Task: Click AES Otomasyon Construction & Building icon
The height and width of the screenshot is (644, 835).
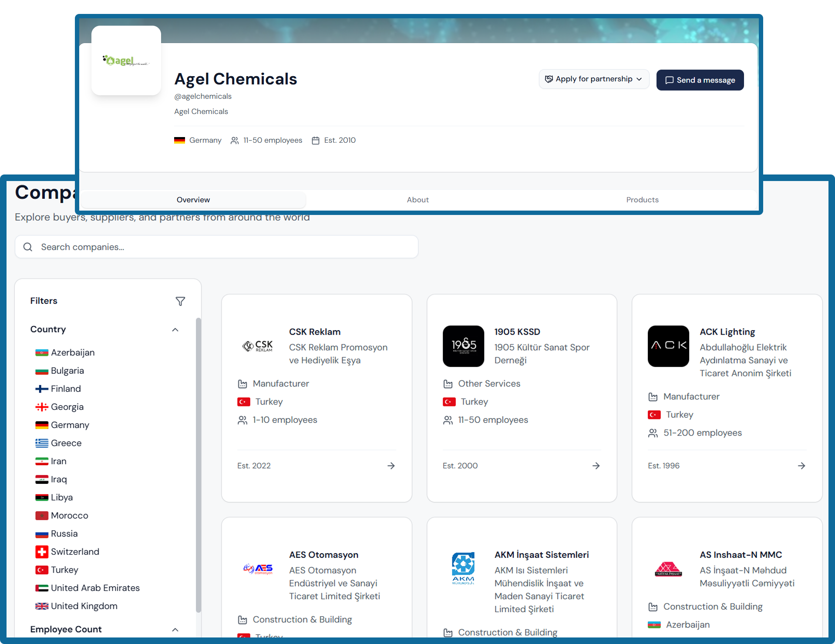Action: [x=242, y=620]
